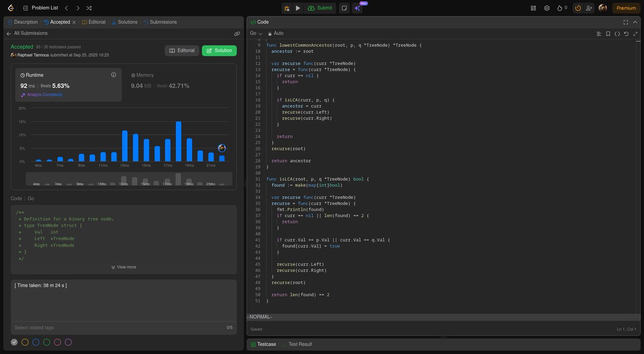Expand code with View more
Screen dimensions: 644x354
123,267
